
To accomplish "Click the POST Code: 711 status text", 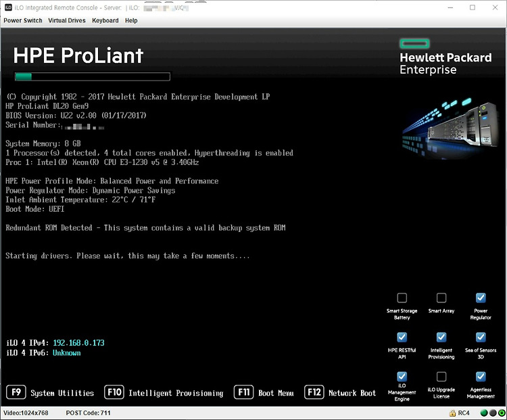I will (x=89, y=413).
